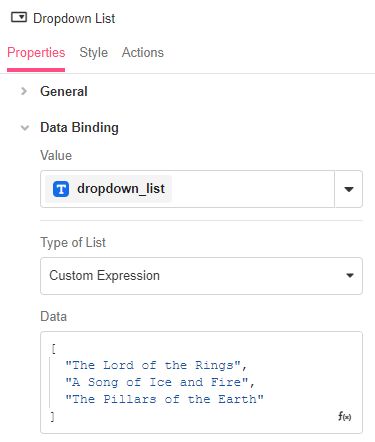Collapse the Data Binding section chevron
The image size is (375, 442).
pos(25,128)
